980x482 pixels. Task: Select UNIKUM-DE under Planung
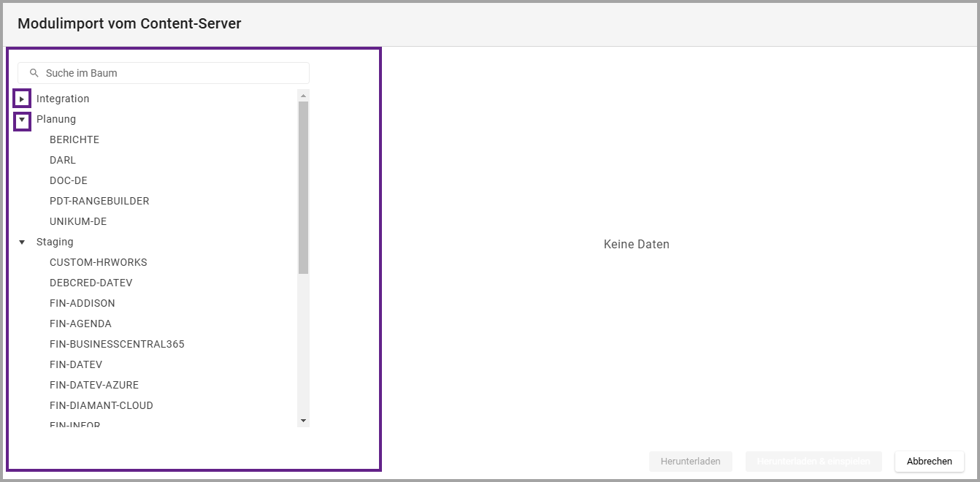tap(78, 221)
